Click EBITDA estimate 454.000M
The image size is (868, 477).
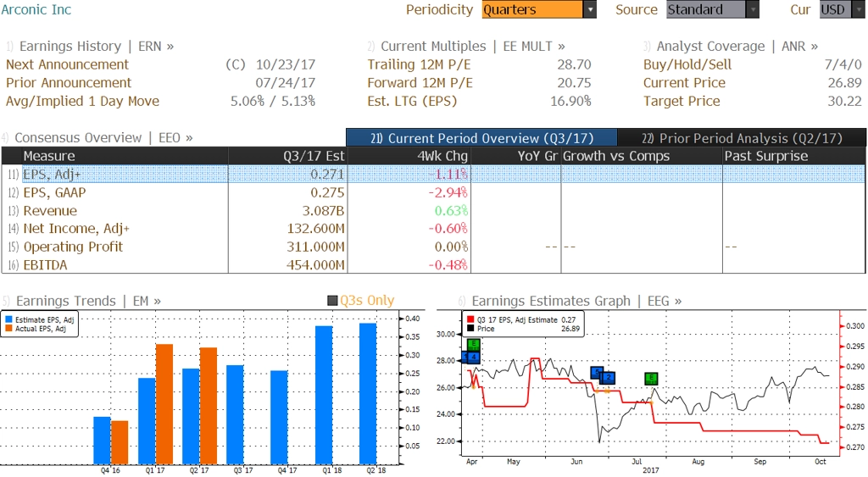[315, 265]
